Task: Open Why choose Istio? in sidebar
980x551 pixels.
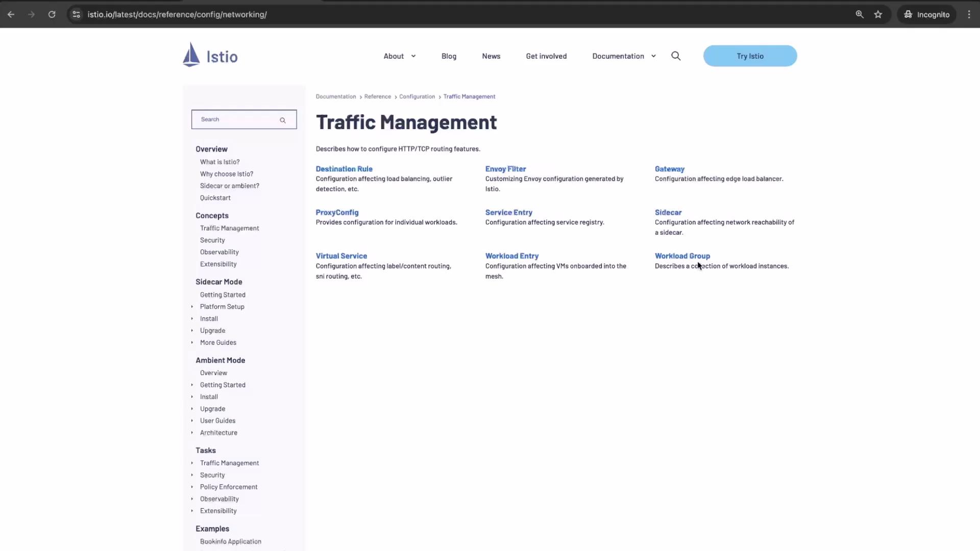Action: [227, 174]
